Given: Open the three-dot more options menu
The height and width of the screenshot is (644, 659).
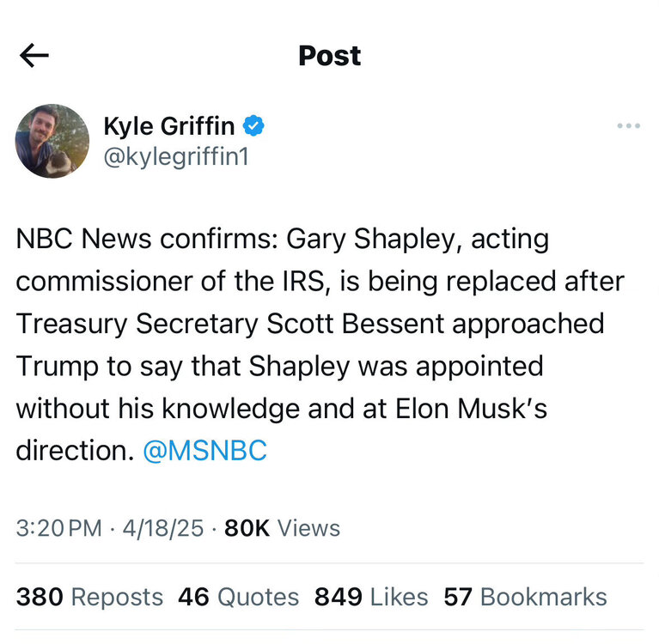Looking at the screenshot, I should click(x=628, y=126).
